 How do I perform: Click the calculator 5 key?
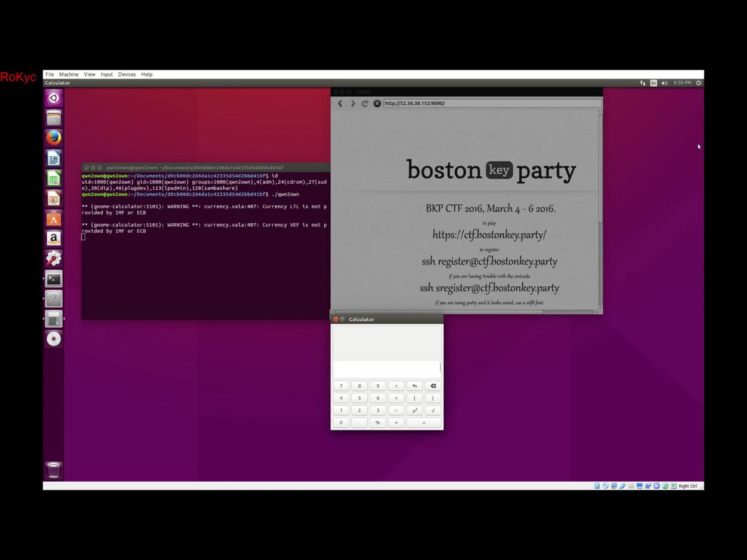[359, 398]
